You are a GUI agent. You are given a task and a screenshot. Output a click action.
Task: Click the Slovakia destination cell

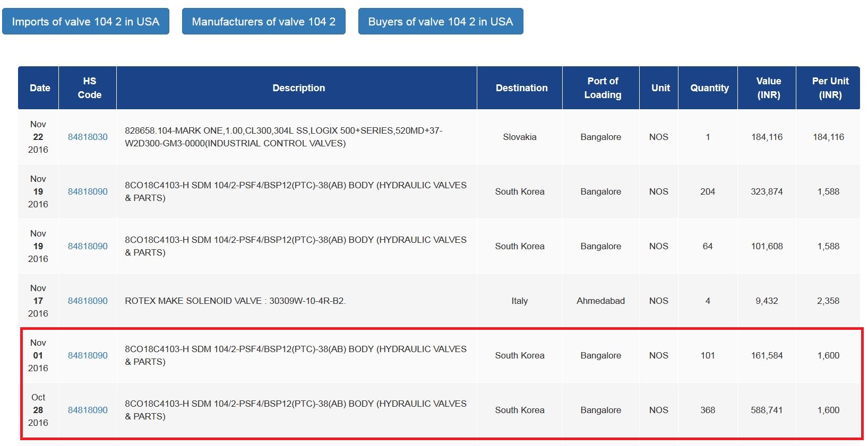point(520,137)
